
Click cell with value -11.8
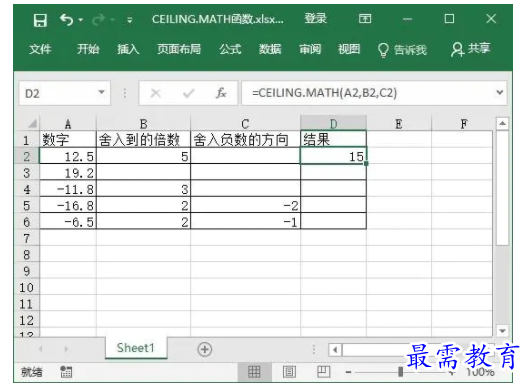[68, 189]
